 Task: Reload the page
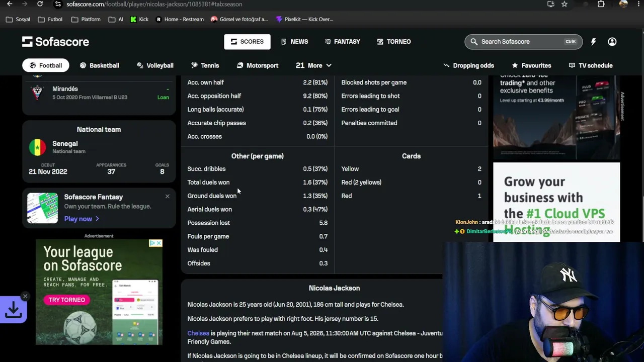point(40,4)
